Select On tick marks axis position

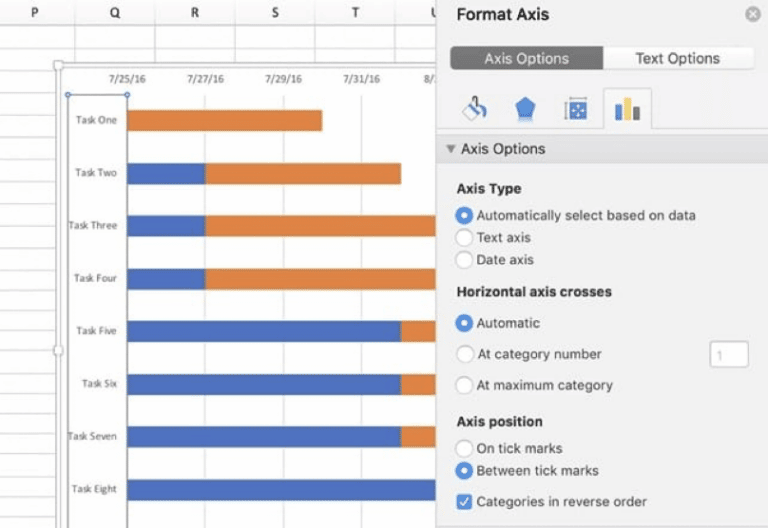[x=464, y=448]
